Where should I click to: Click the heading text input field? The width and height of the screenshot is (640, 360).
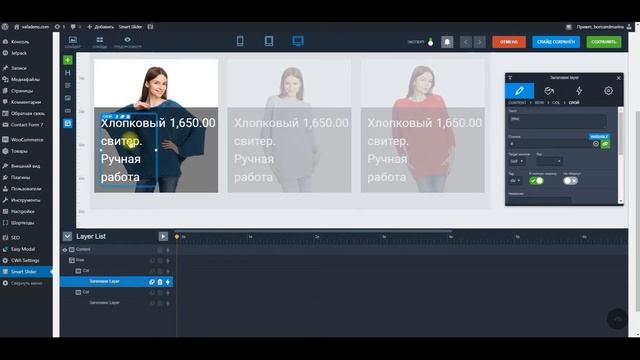click(557, 121)
